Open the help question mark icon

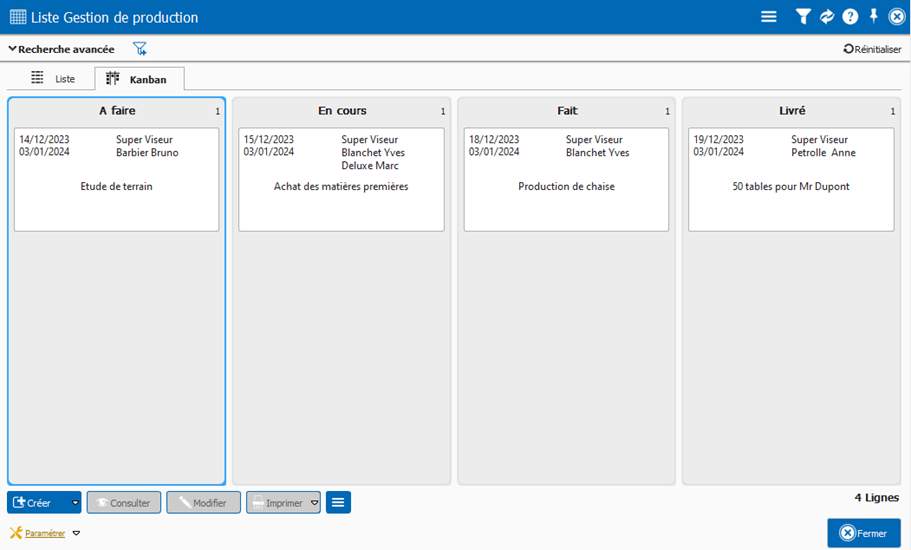pos(850,17)
